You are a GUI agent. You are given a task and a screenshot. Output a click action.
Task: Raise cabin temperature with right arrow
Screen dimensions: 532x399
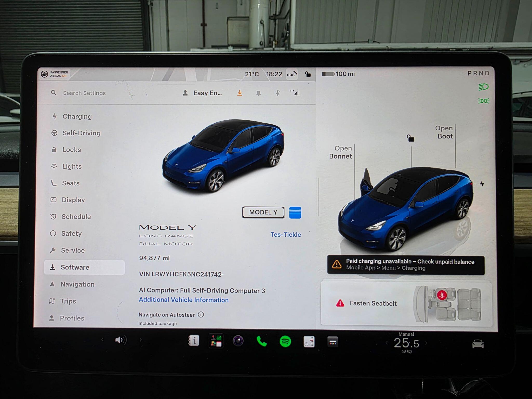coord(426,343)
